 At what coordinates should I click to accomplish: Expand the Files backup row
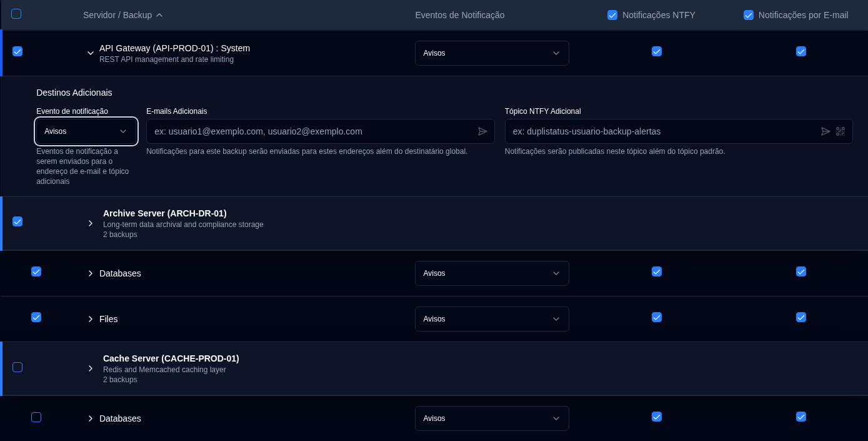pos(91,319)
